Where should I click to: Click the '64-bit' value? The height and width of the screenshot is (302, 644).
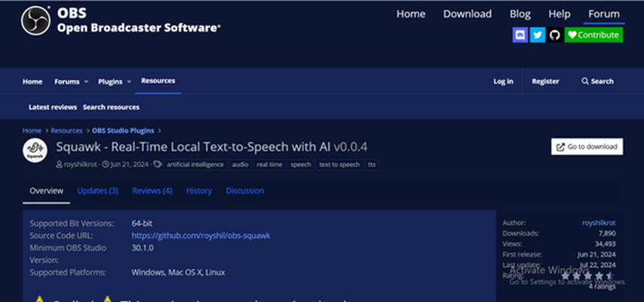142,224
